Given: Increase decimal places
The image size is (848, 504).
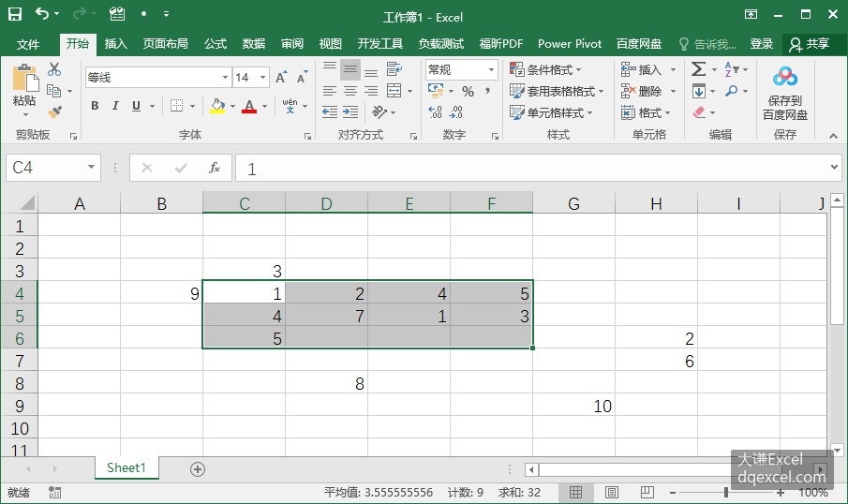Looking at the screenshot, I should tap(436, 111).
